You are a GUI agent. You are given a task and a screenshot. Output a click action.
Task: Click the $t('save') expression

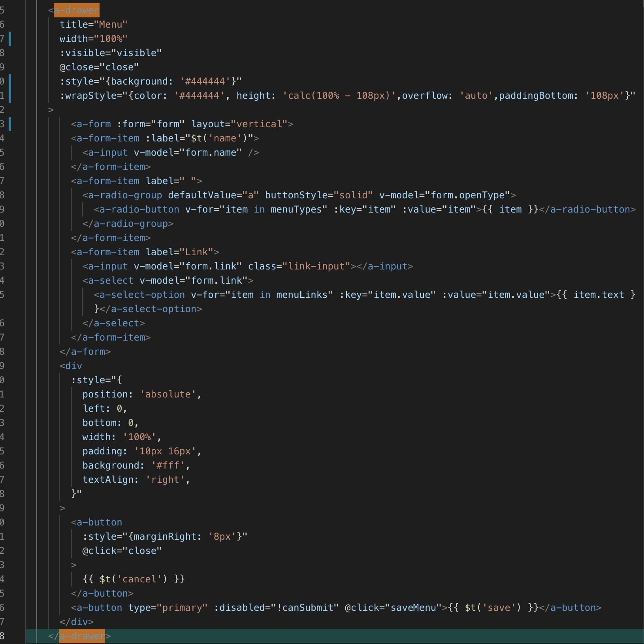pyautogui.click(x=493, y=608)
